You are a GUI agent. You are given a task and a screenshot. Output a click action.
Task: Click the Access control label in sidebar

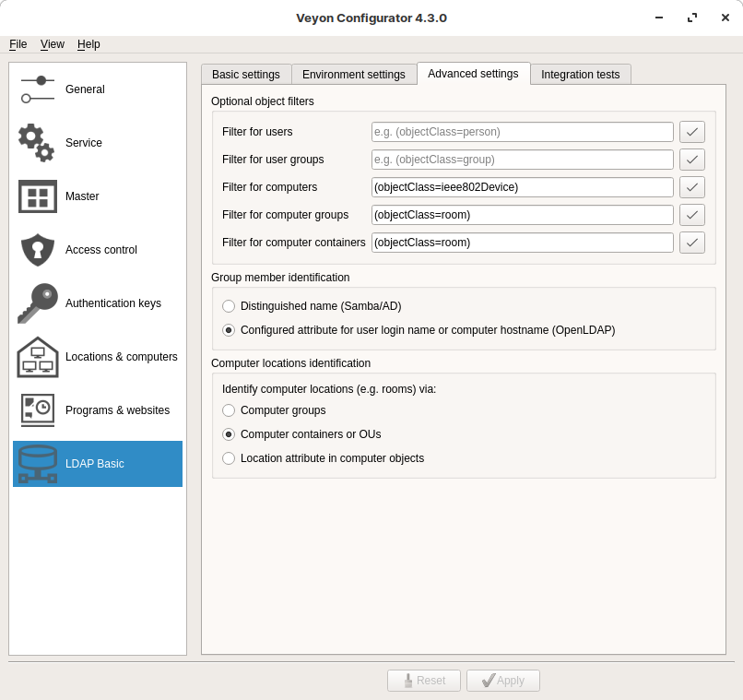point(100,250)
